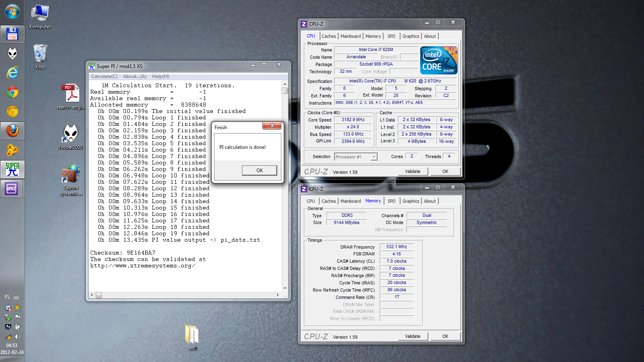Click the yellow keys tray icon
This screenshot has height=362, width=644.
[17, 308]
